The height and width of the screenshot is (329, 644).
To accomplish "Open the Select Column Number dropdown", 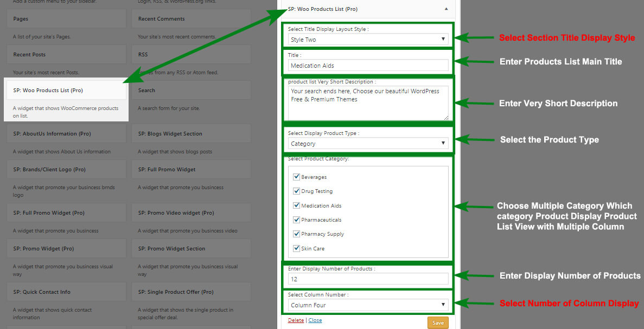I will [368, 305].
